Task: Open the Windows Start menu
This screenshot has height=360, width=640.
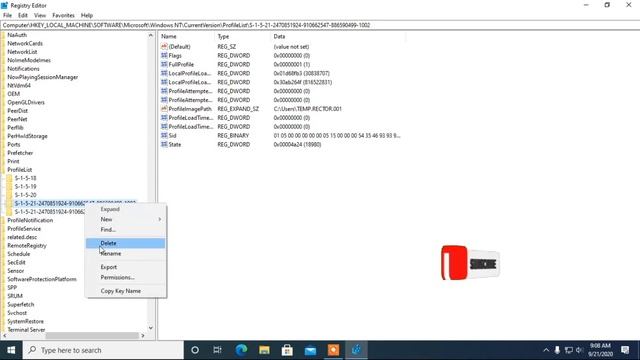Action: (11, 350)
